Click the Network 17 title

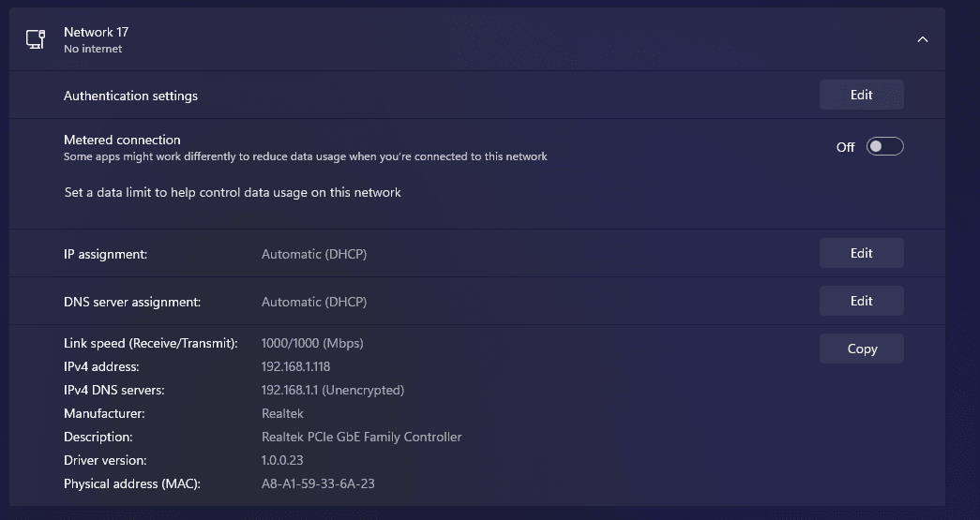coord(96,32)
